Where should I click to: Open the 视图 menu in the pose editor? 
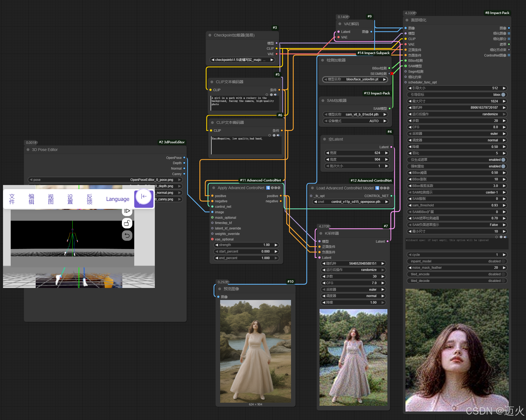51,199
